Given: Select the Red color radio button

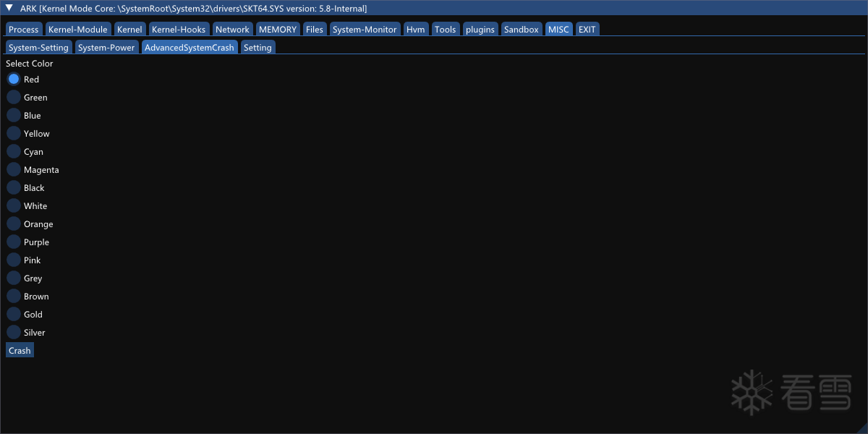Looking at the screenshot, I should tap(14, 79).
